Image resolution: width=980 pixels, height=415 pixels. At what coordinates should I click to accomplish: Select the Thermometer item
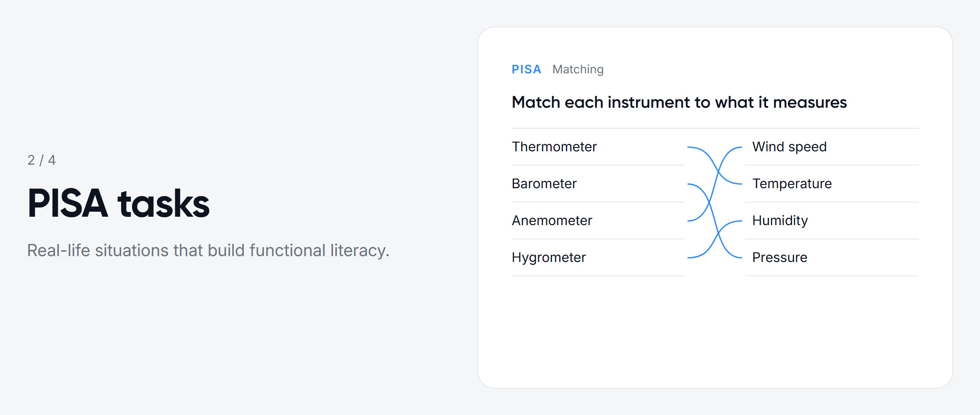[x=598, y=147]
